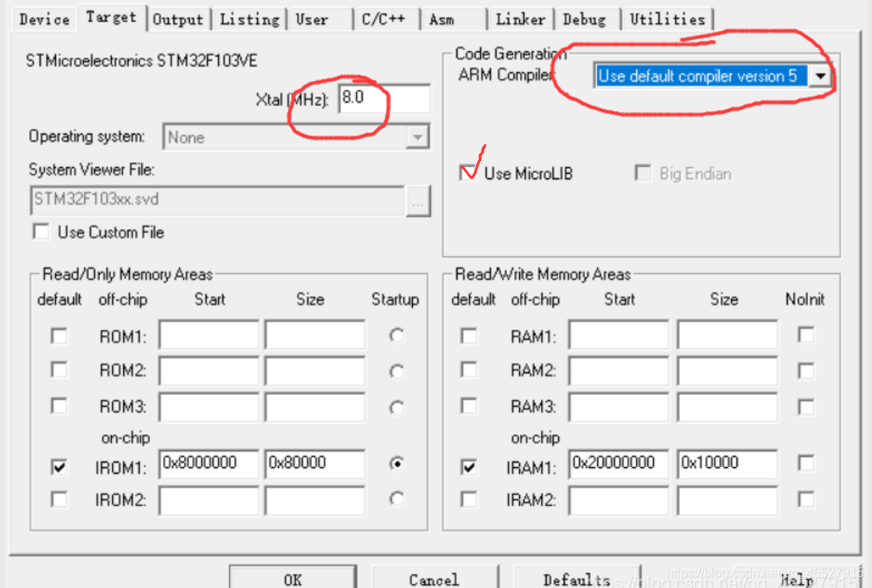Check the ROM2 default checkbox

point(59,370)
